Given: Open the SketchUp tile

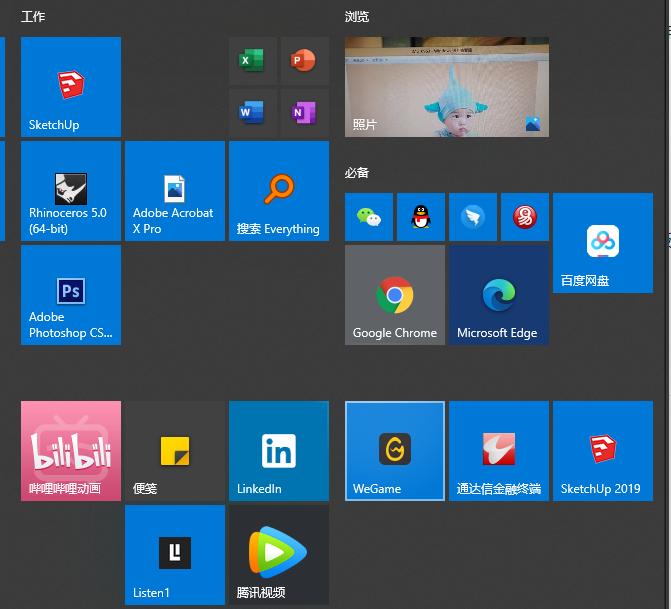Looking at the screenshot, I should click(71, 87).
